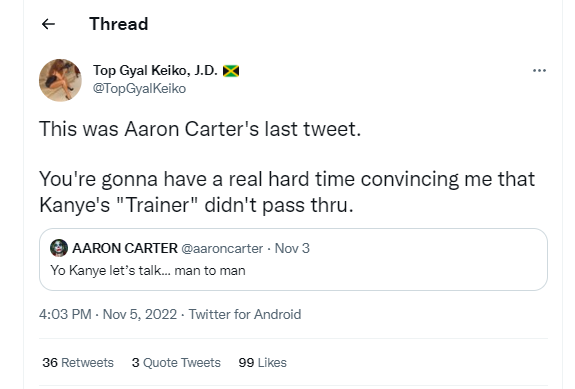Visit the @TopGyalKeiko handle
Viewport: 575px width, 389px height.
click(x=139, y=89)
